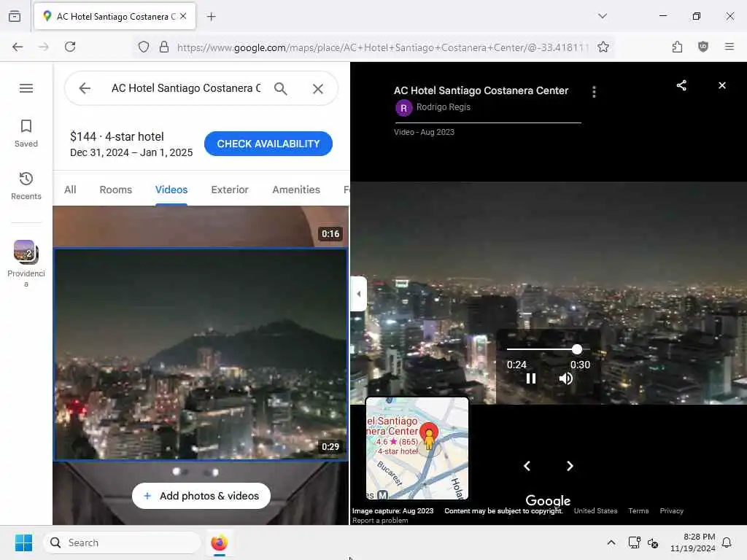Open recent browsing Firefox View icon
The height and width of the screenshot is (560, 747).
[x=15, y=16]
